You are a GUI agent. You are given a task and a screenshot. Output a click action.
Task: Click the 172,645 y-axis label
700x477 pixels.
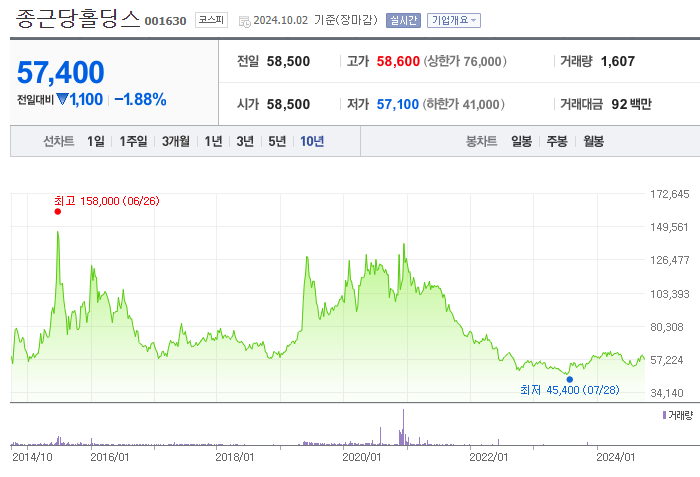pyautogui.click(x=670, y=194)
